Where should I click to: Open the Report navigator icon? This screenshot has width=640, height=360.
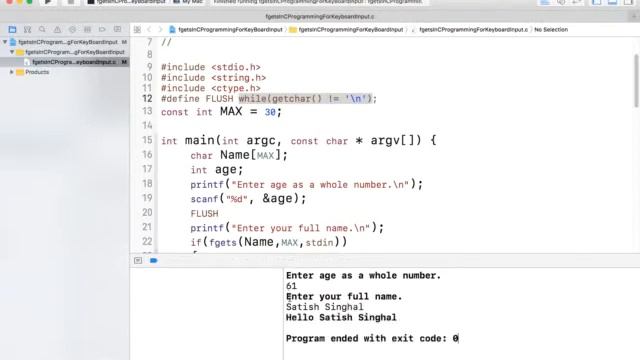coord(117,29)
